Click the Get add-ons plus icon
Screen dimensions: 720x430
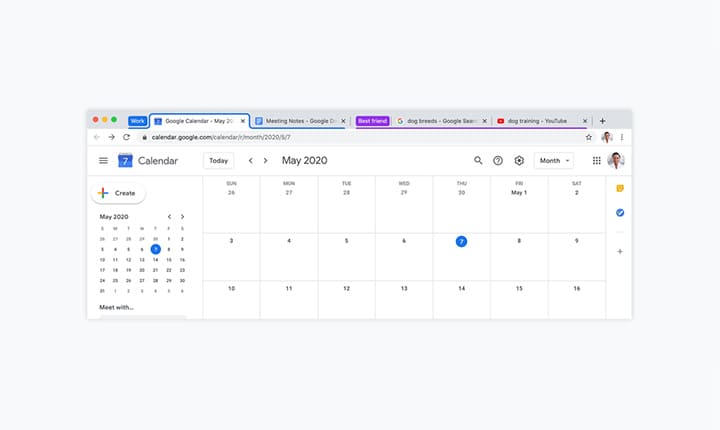(620, 251)
